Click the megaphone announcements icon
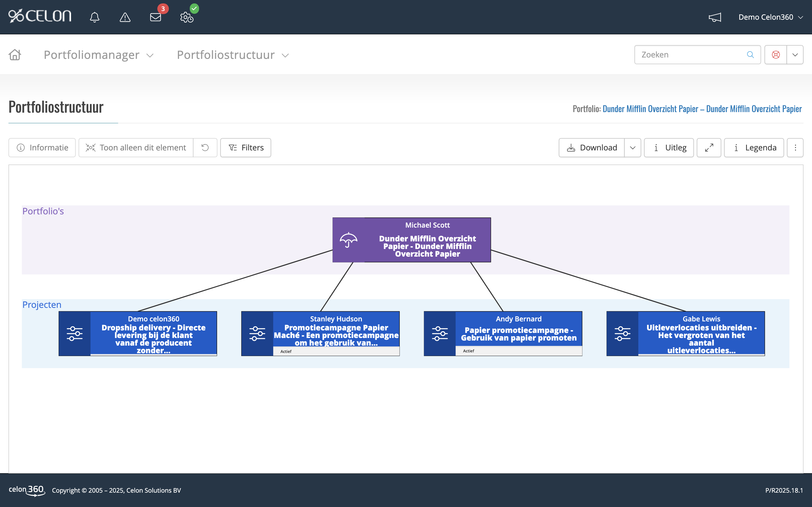This screenshot has width=812, height=507. click(x=715, y=17)
